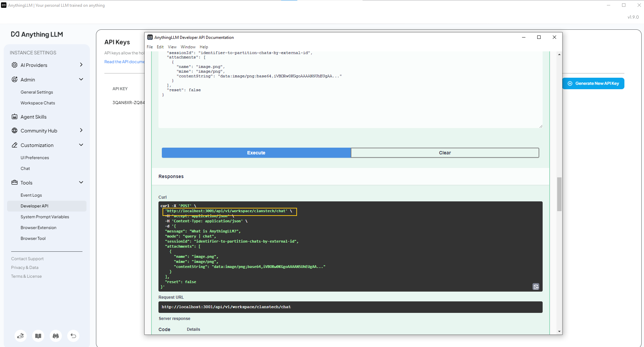
Task: Click the Agent Skills icon
Action: [x=14, y=117]
